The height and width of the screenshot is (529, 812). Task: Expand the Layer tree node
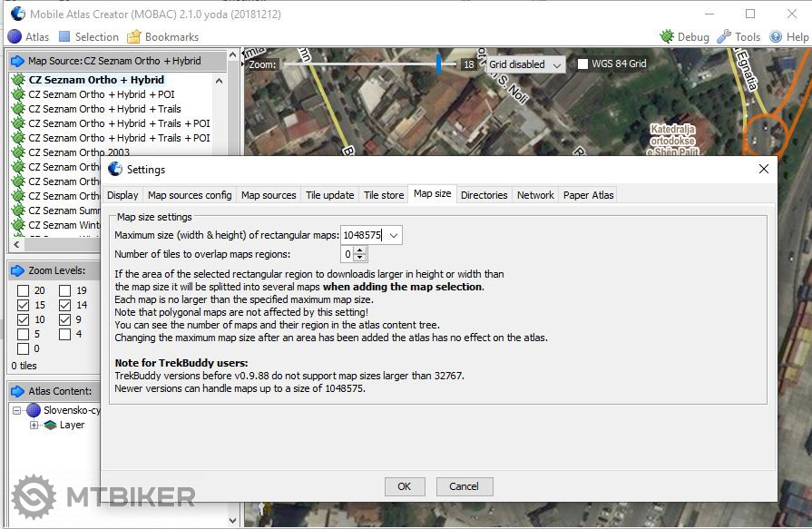[34, 425]
